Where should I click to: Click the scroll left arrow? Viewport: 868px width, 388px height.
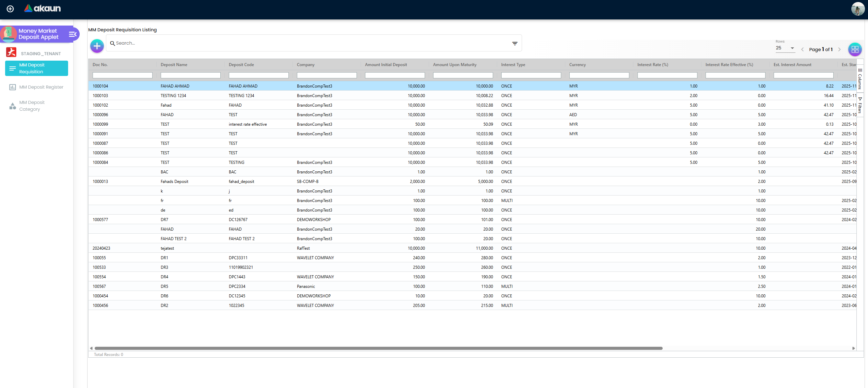tap(91, 348)
